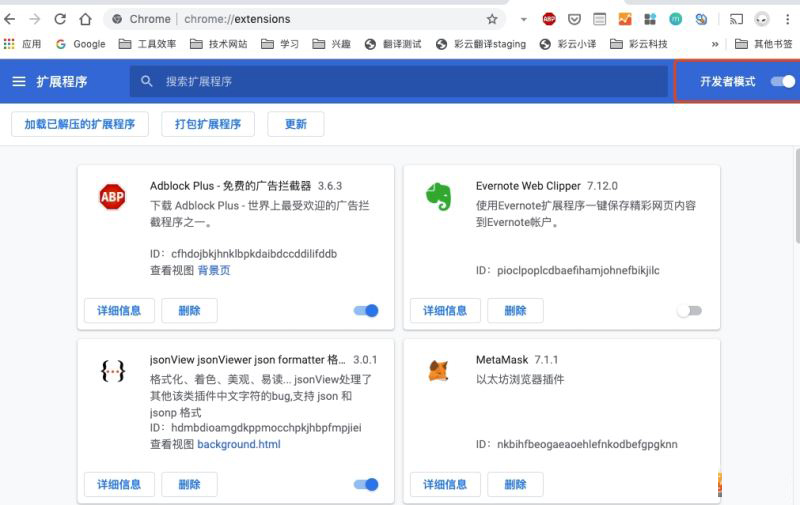Click the MetaMask fox logo
Screen dimensions: 800x505
438,371
